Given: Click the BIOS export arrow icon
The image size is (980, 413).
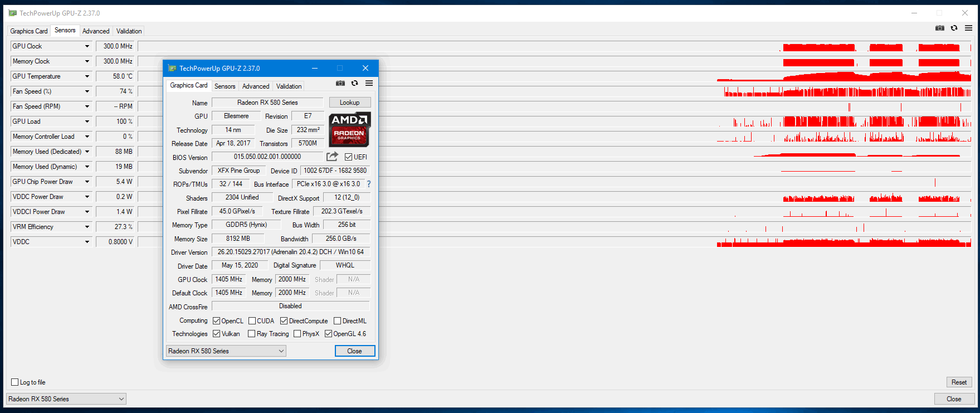Looking at the screenshot, I should (x=332, y=157).
